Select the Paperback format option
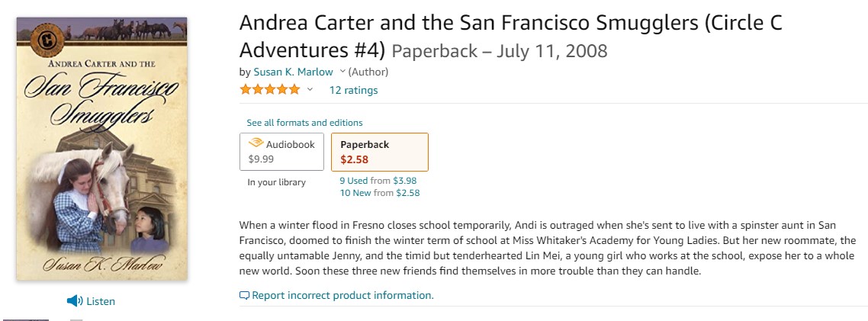Viewport: 868px width, 321px height. point(379,152)
